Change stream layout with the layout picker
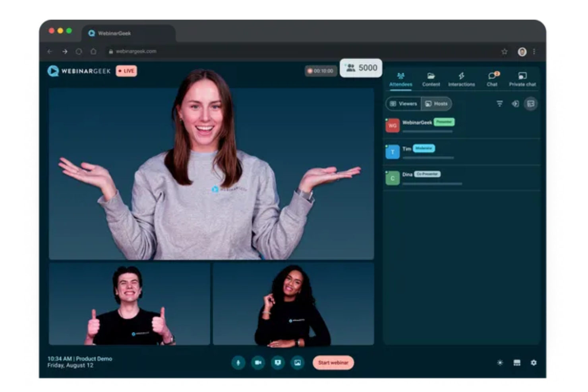 point(517,363)
